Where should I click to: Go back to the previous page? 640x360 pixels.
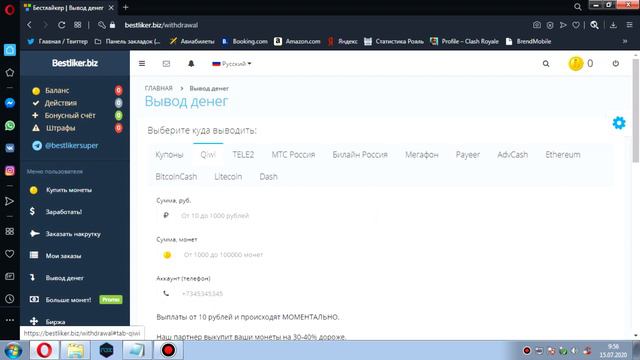[29, 25]
